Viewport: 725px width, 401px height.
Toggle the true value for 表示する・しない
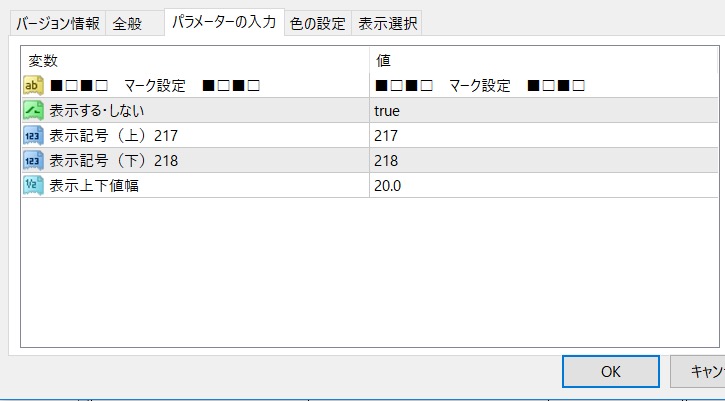pyautogui.click(x=388, y=110)
